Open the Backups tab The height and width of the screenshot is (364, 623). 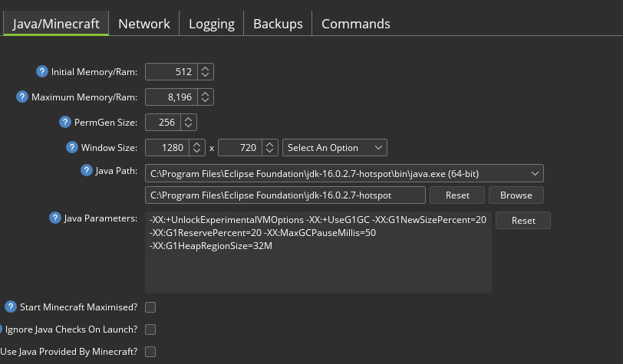(x=278, y=24)
